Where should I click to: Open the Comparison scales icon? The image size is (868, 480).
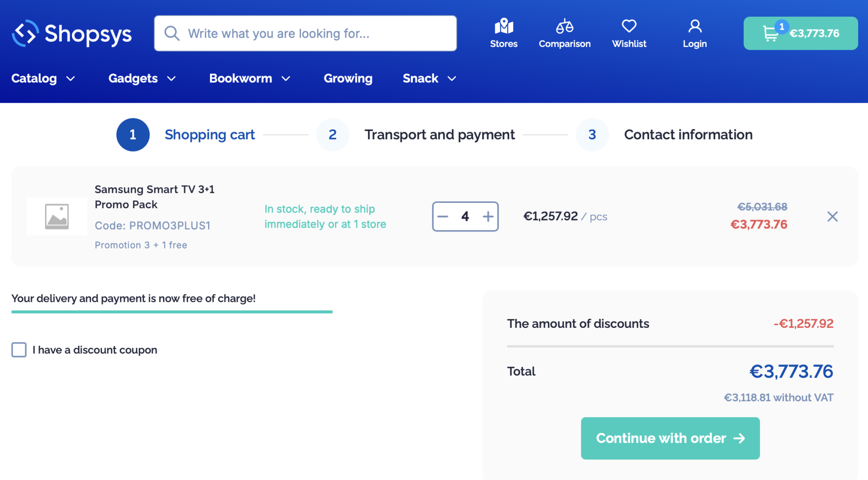(564, 27)
